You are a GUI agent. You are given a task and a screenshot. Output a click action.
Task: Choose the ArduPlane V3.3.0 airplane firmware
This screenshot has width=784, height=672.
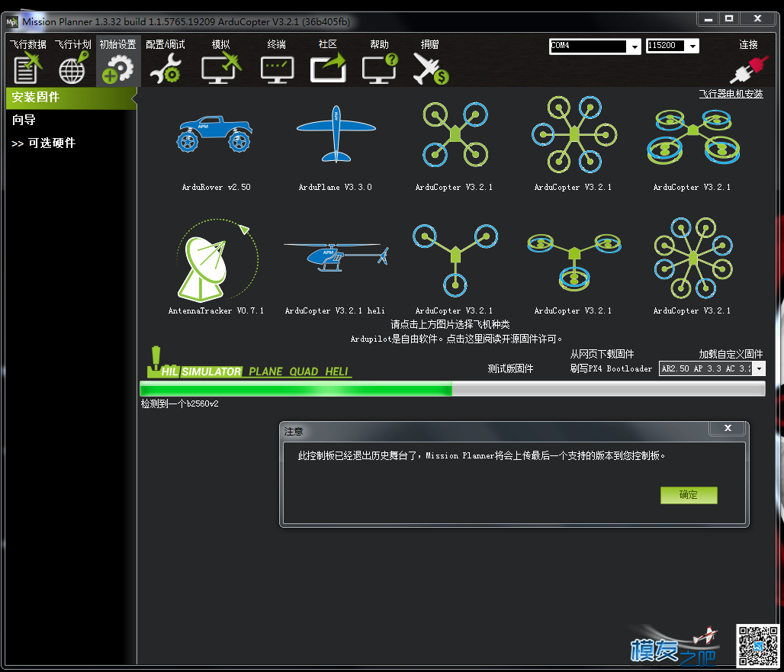(x=336, y=134)
